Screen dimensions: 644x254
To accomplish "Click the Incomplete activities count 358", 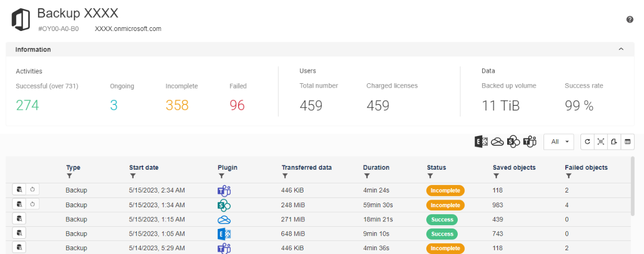I will click(177, 106).
